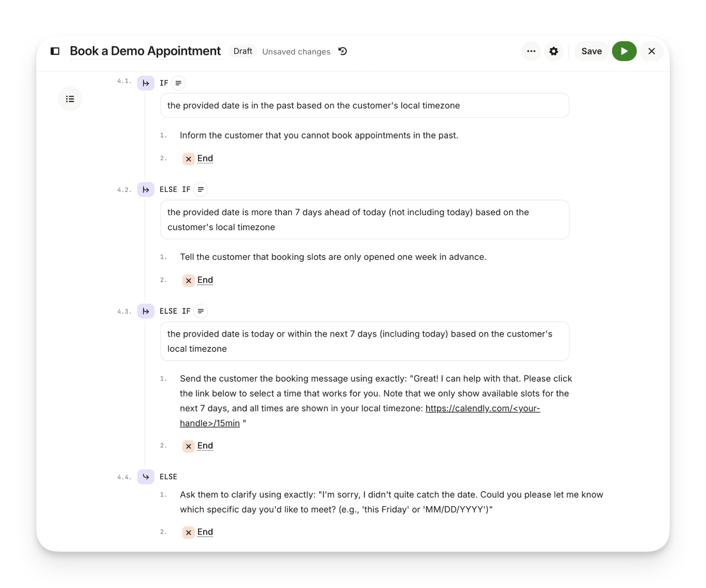Viewport: 706px width, 588px height.
Task: Collapse the 4.1 IF branch icon
Action: click(x=146, y=83)
